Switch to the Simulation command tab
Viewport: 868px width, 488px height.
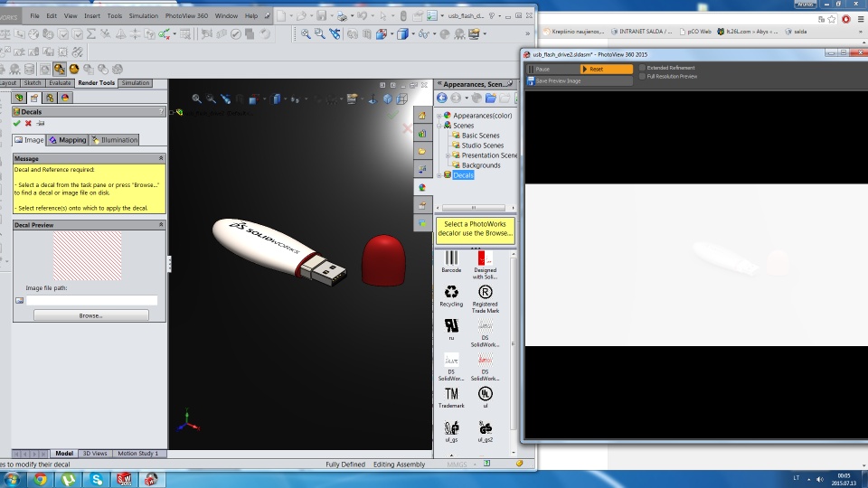tap(135, 83)
